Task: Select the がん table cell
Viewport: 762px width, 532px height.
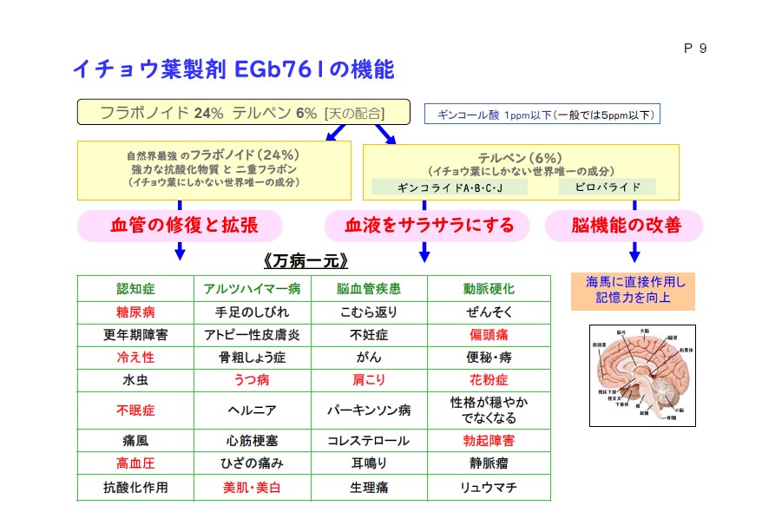Action: (369, 358)
